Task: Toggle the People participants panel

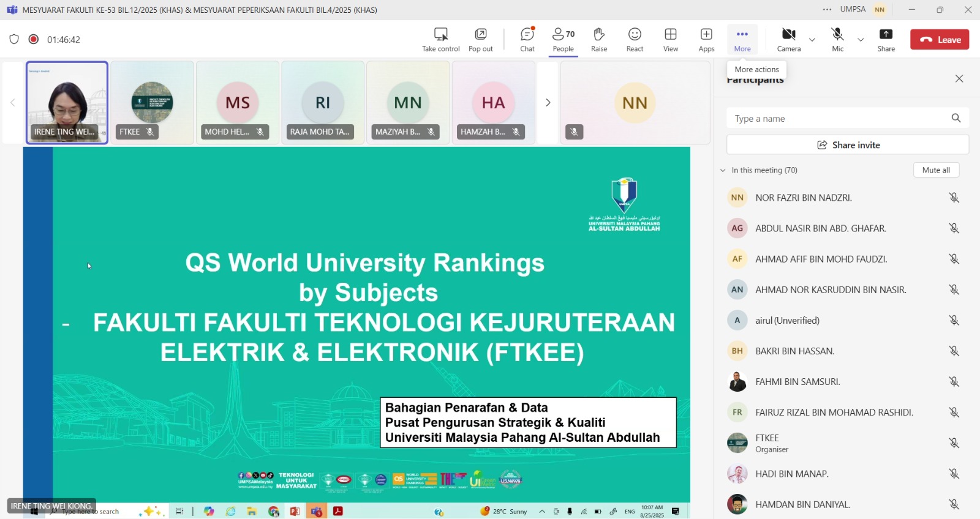Action: (x=563, y=40)
